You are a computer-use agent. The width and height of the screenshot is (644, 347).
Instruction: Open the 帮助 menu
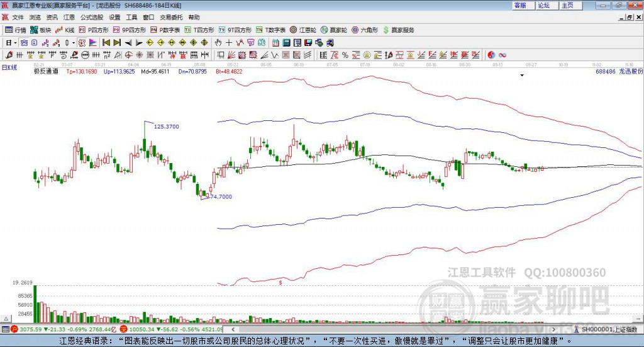click(x=194, y=17)
